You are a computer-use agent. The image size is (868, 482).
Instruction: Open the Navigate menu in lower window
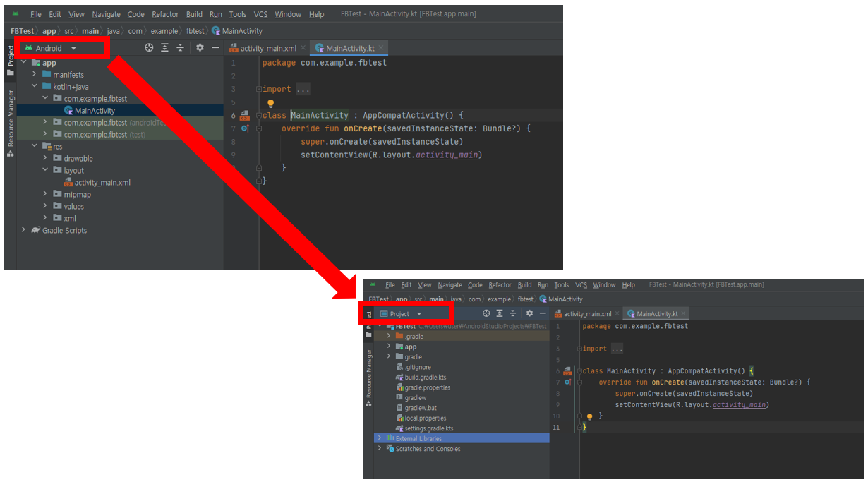click(450, 285)
